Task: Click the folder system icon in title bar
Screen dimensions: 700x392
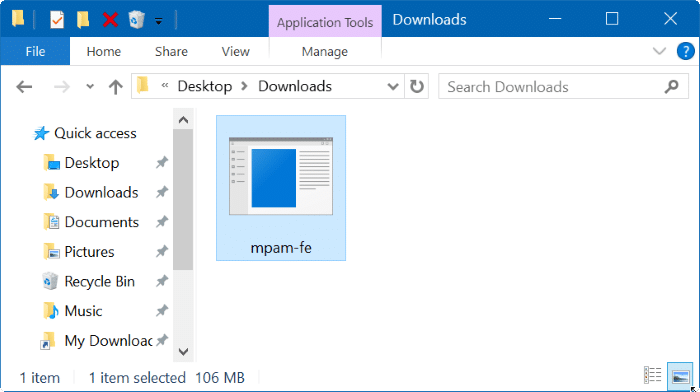Action: coord(18,19)
